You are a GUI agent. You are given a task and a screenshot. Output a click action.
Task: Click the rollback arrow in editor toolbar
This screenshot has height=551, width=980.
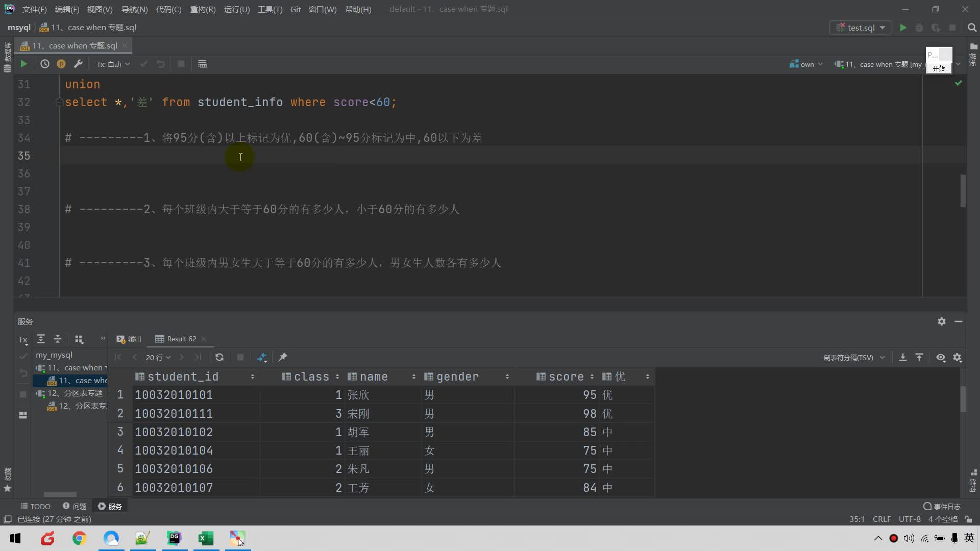click(161, 64)
